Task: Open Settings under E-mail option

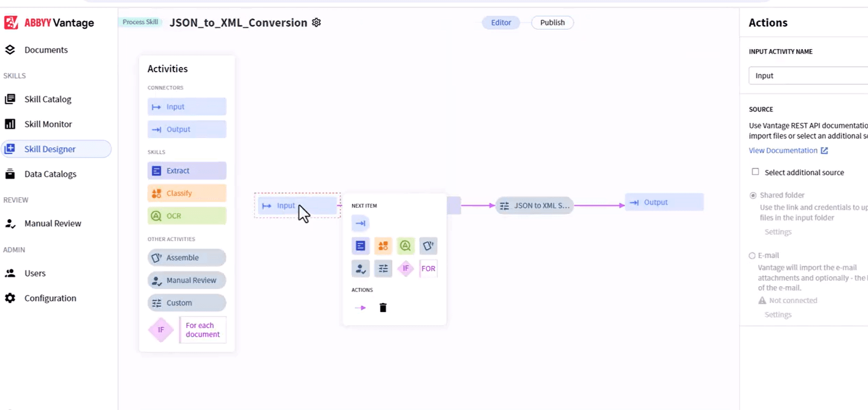Action: click(778, 314)
